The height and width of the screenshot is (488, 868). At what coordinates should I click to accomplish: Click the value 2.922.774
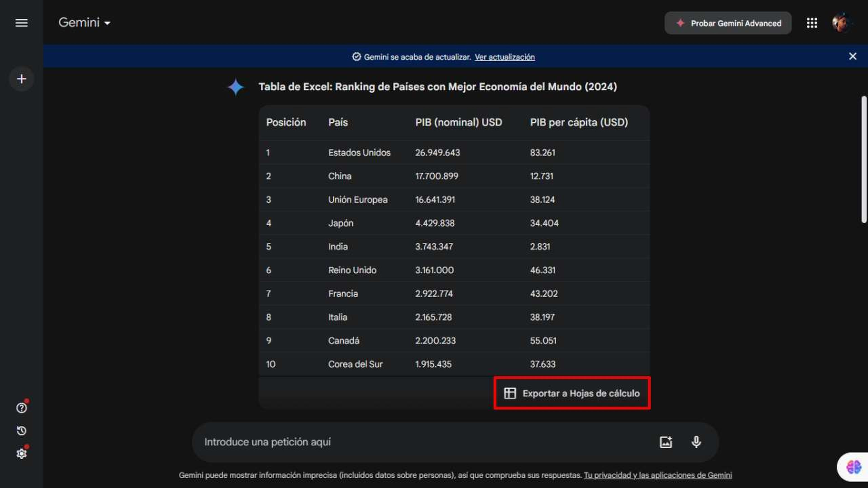point(434,294)
